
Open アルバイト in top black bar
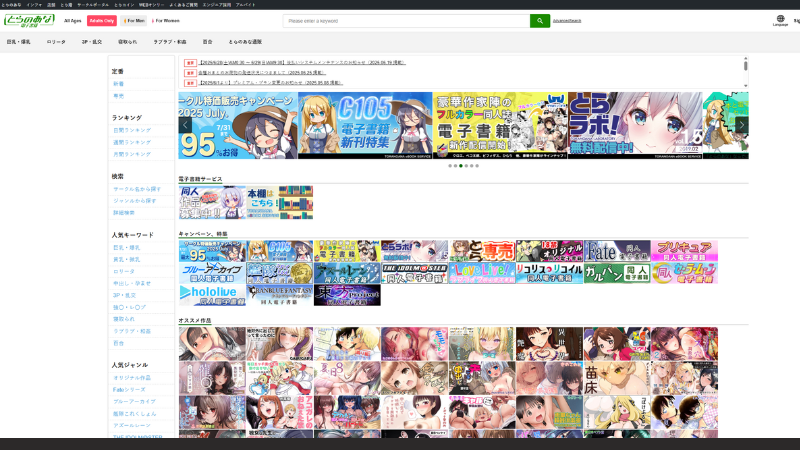(x=245, y=5)
